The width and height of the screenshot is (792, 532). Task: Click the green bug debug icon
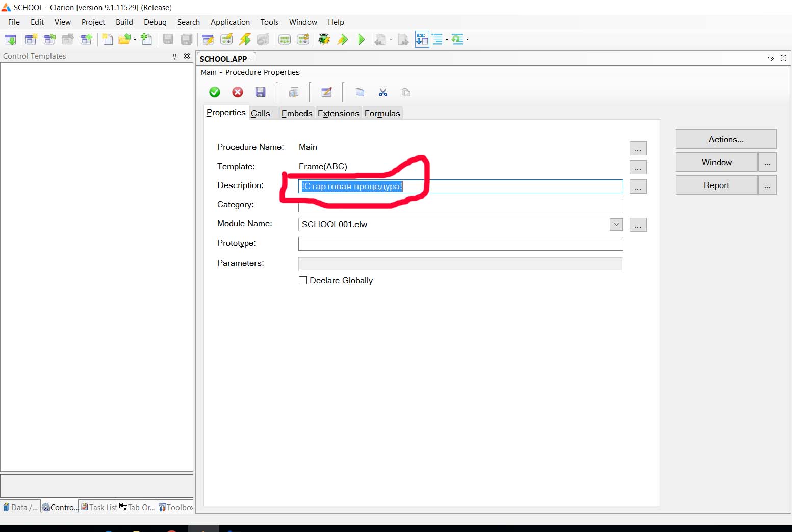tap(324, 39)
